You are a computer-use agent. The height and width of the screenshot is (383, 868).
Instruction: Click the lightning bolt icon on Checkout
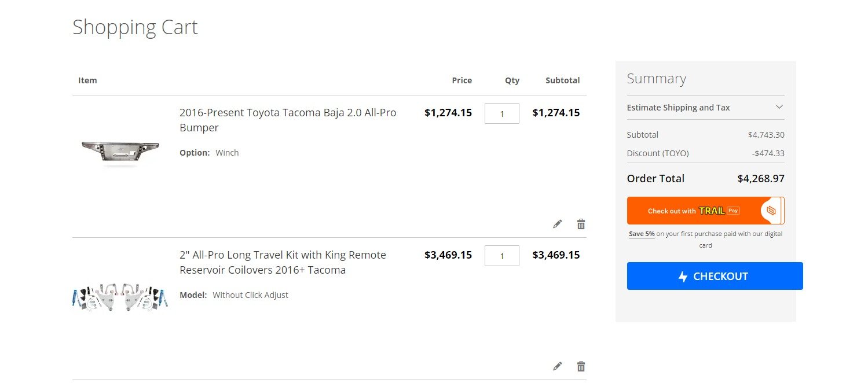tap(683, 277)
